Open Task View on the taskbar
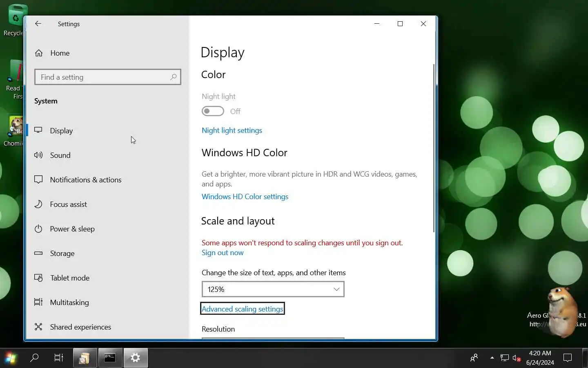Screen dimensions: 588x368 pyautogui.click(x=59, y=358)
